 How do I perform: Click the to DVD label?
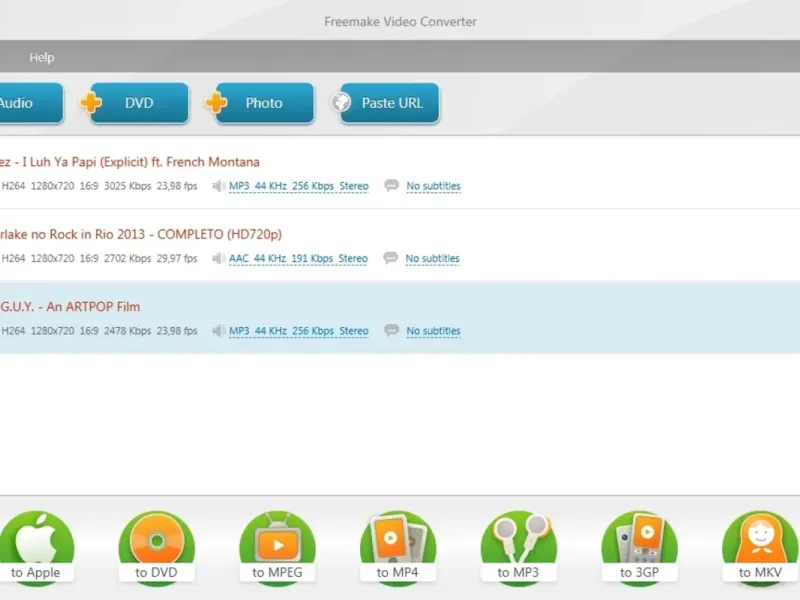coord(156,572)
